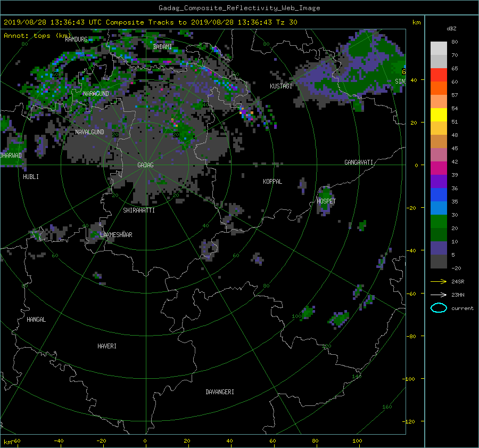
Task: Click the HOSPET city label
Action: click(326, 201)
